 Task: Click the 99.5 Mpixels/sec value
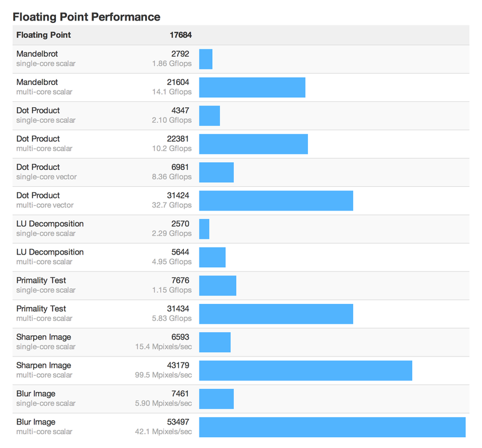163,375
